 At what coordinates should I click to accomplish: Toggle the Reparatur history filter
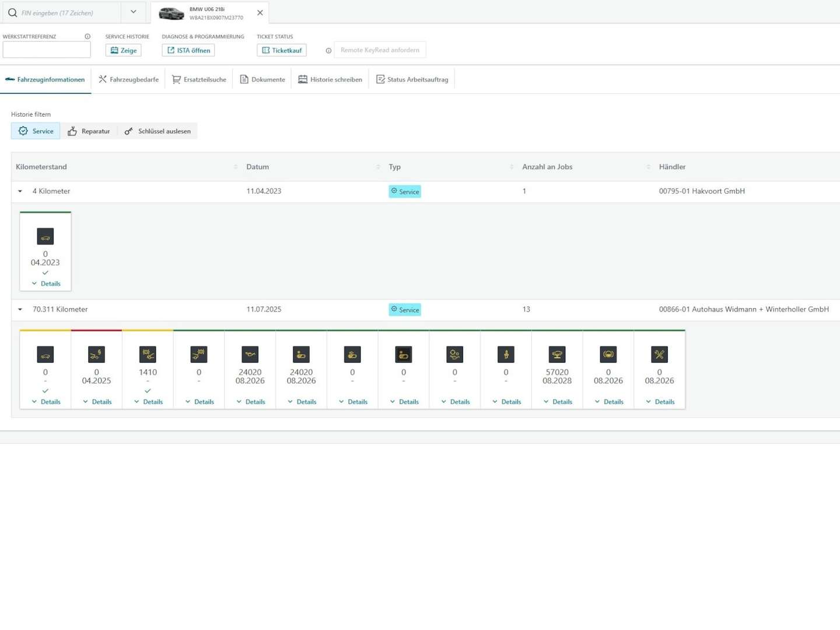point(89,131)
